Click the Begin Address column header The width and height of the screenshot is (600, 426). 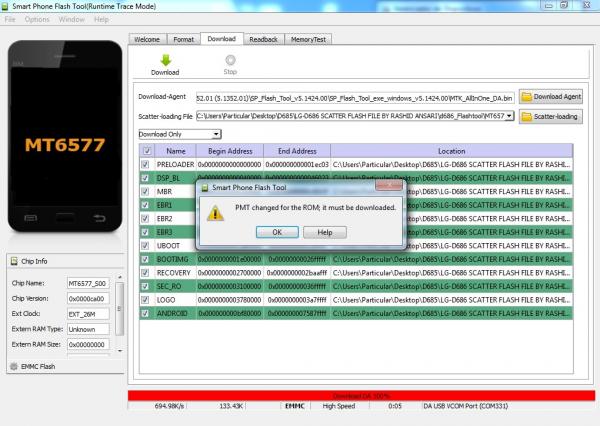tap(230, 151)
